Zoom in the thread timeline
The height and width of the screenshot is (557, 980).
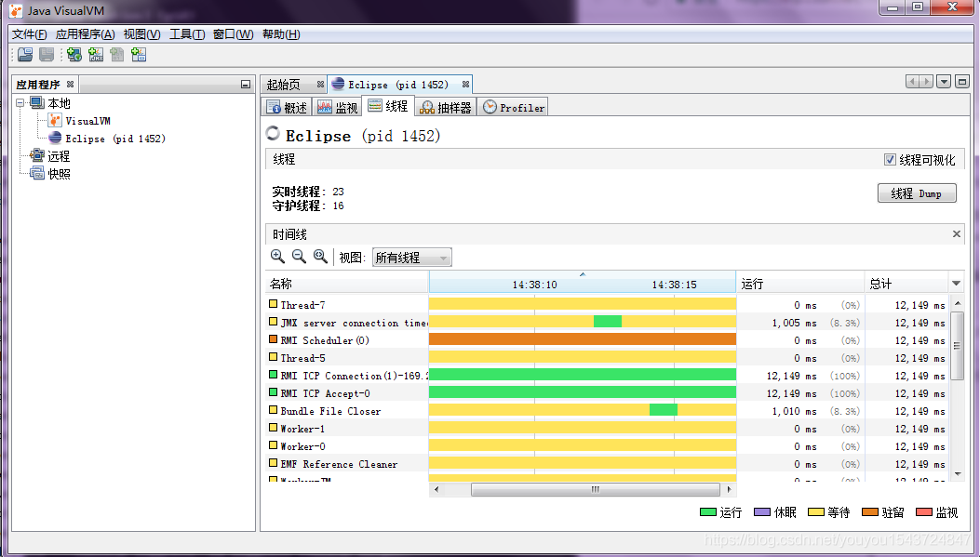[x=277, y=257]
